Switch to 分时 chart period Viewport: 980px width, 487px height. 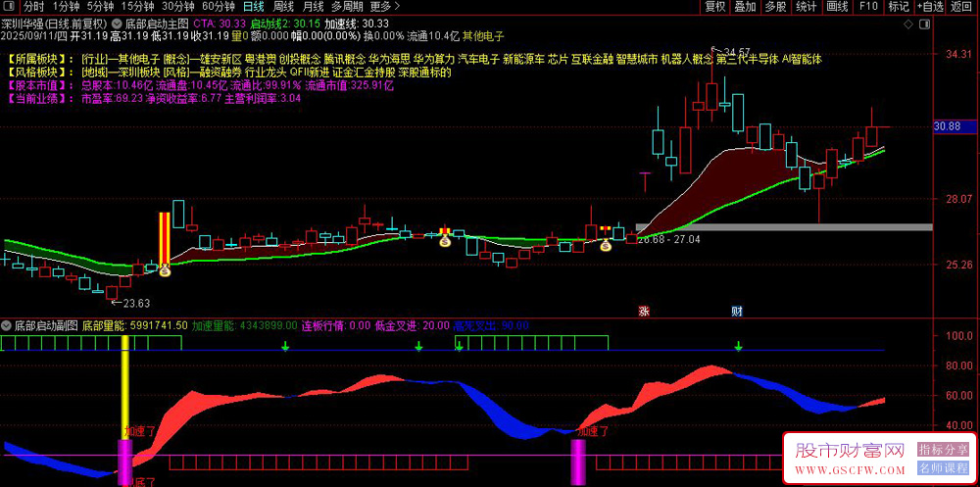click(x=33, y=7)
